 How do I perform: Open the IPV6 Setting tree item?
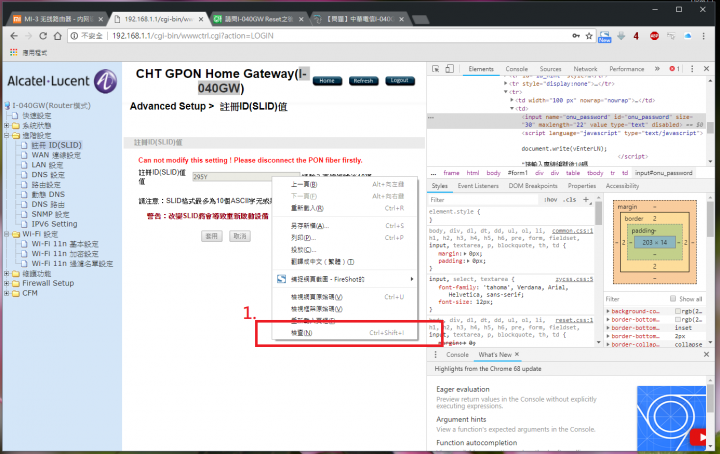(54, 224)
